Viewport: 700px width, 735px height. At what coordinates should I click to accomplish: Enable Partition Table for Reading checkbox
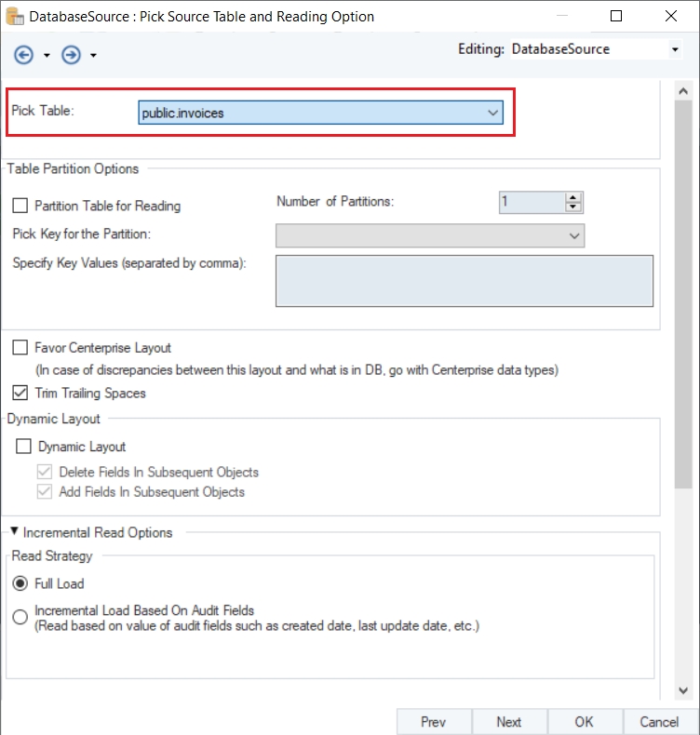pyautogui.click(x=20, y=206)
